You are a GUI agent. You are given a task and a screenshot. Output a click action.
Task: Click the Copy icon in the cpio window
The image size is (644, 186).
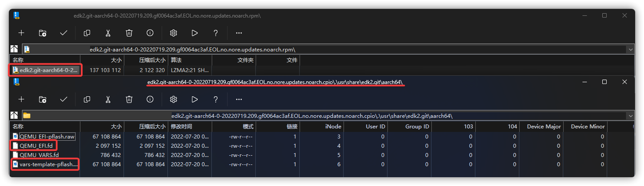[87, 99]
